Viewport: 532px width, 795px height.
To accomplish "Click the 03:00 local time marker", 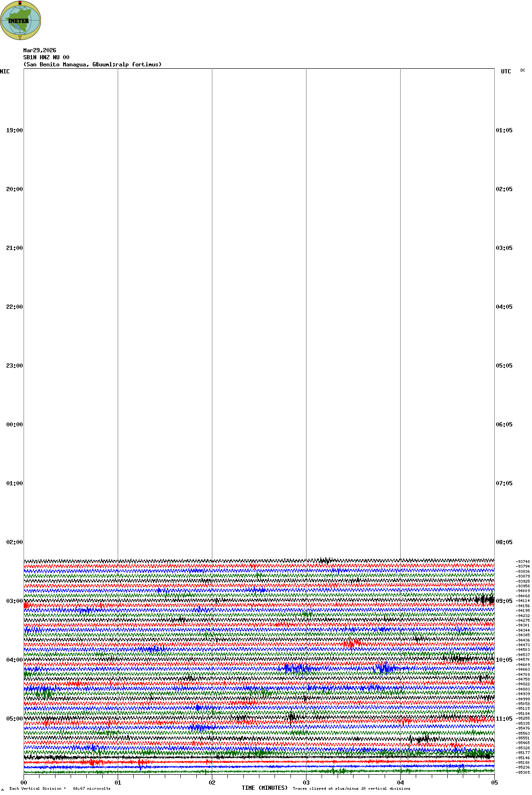I will point(14,601).
